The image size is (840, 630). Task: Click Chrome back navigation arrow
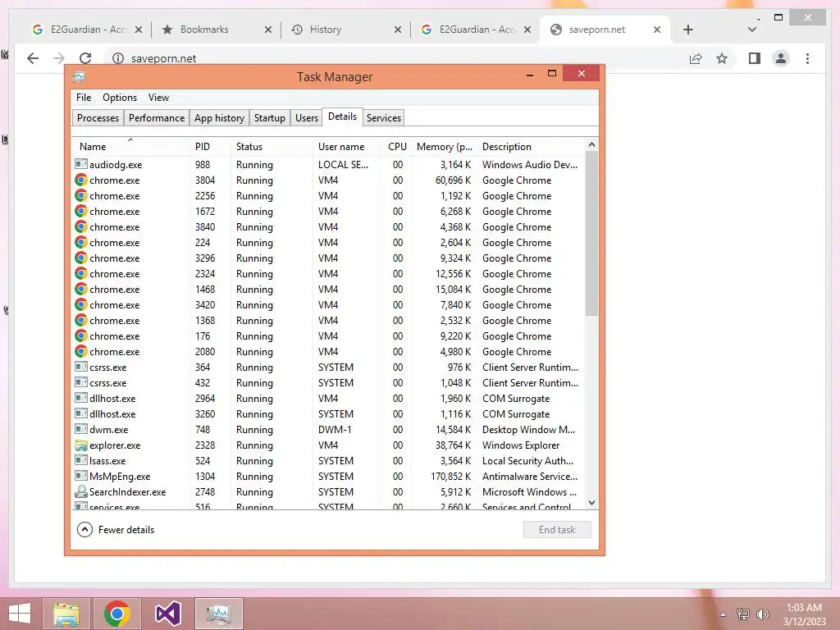tap(33, 58)
